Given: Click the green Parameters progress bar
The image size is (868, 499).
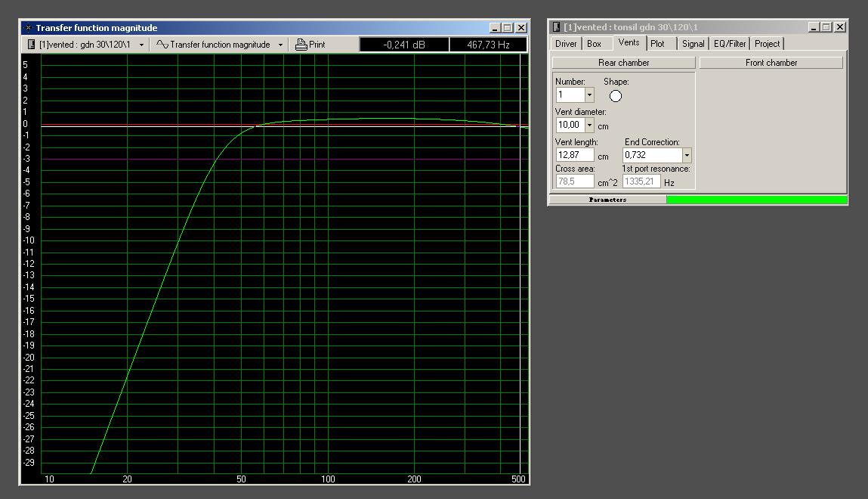Looking at the screenshot, I should (x=756, y=200).
